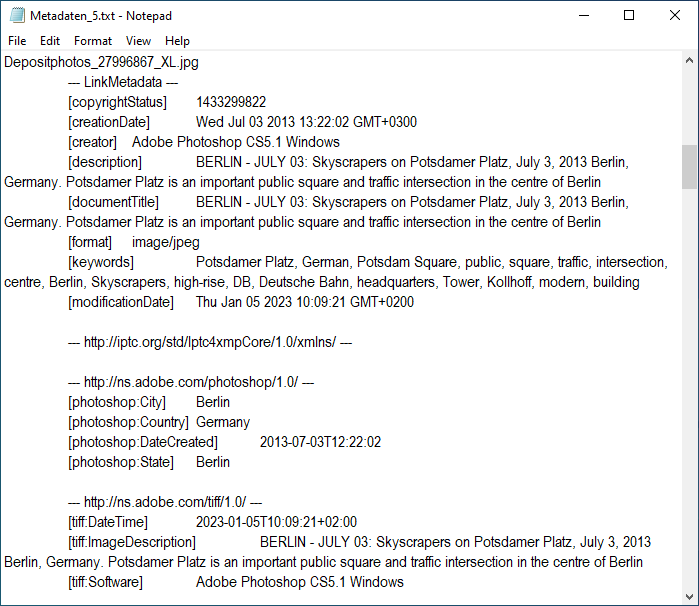The width and height of the screenshot is (699, 606).
Task: Open the File menu
Action: coord(17,41)
